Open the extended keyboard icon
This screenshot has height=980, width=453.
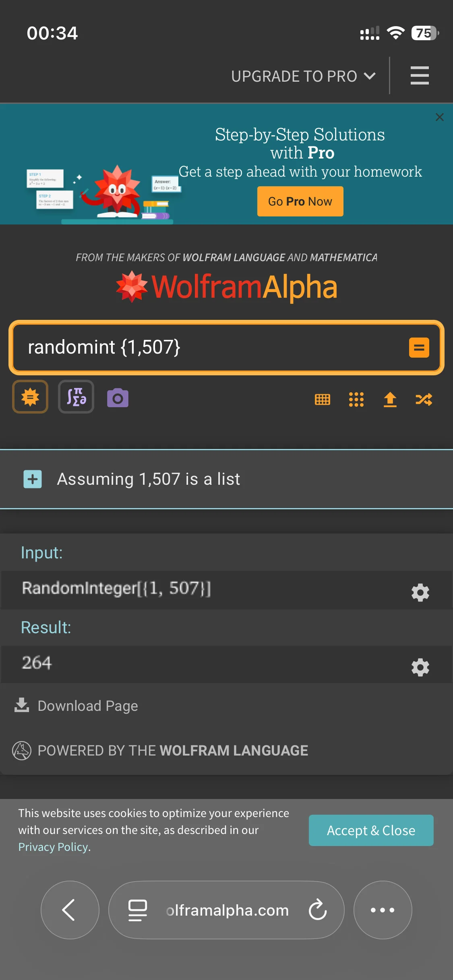tap(322, 399)
